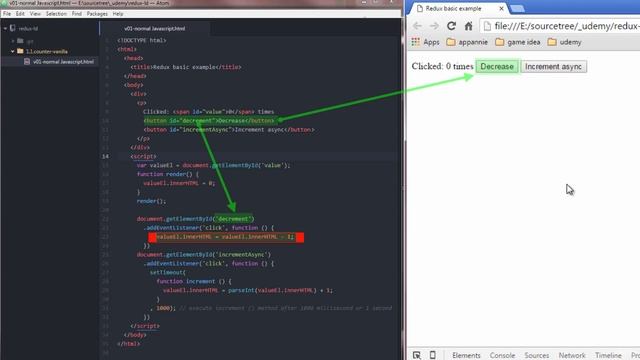Click the <title>Redux basic example</title> line
This screenshot has height=360, width=640.
[186, 67]
